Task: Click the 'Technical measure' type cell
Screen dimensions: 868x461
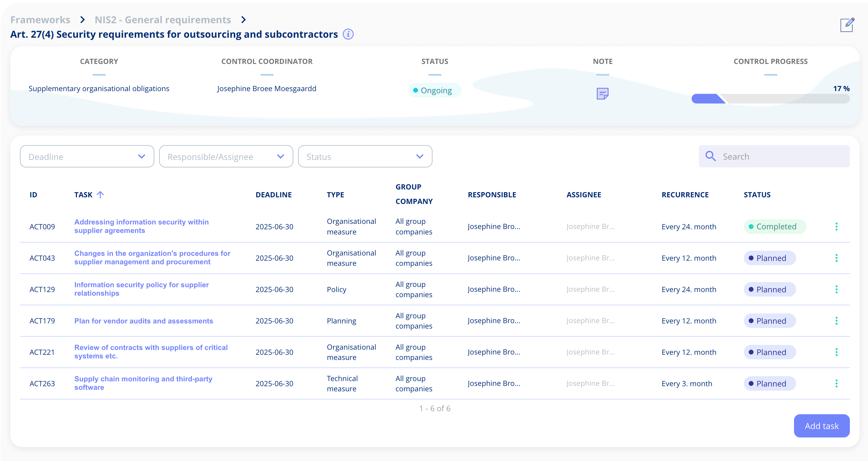Action: (x=342, y=383)
